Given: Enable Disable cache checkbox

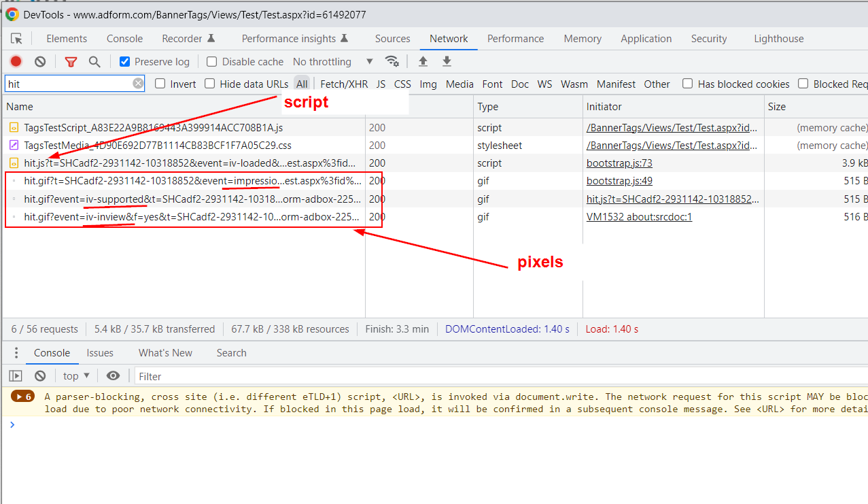Looking at the screenshot, I should tap(212, 62).
